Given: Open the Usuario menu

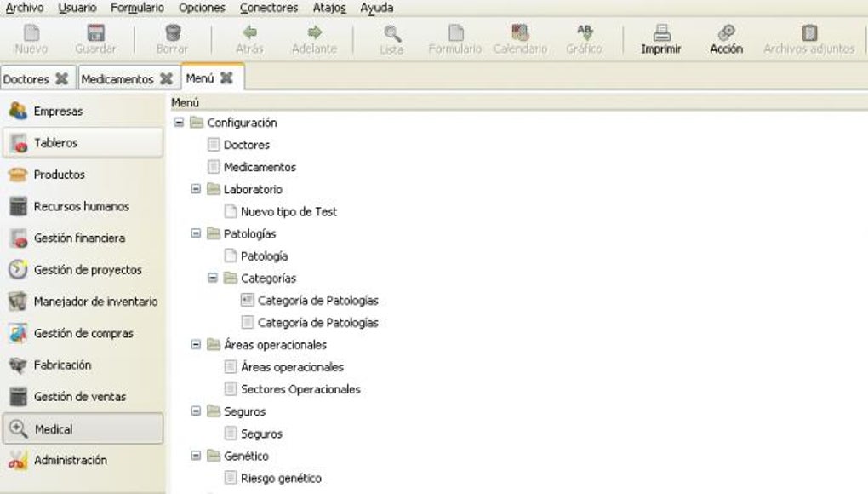Looking at the screenshot, I should point(77,8).
